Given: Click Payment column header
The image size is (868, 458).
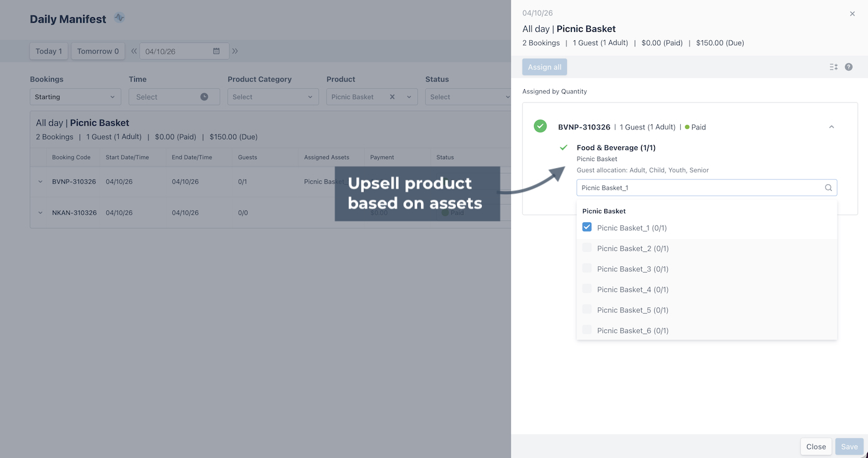Looking at the screenshot, I should 382,157.
